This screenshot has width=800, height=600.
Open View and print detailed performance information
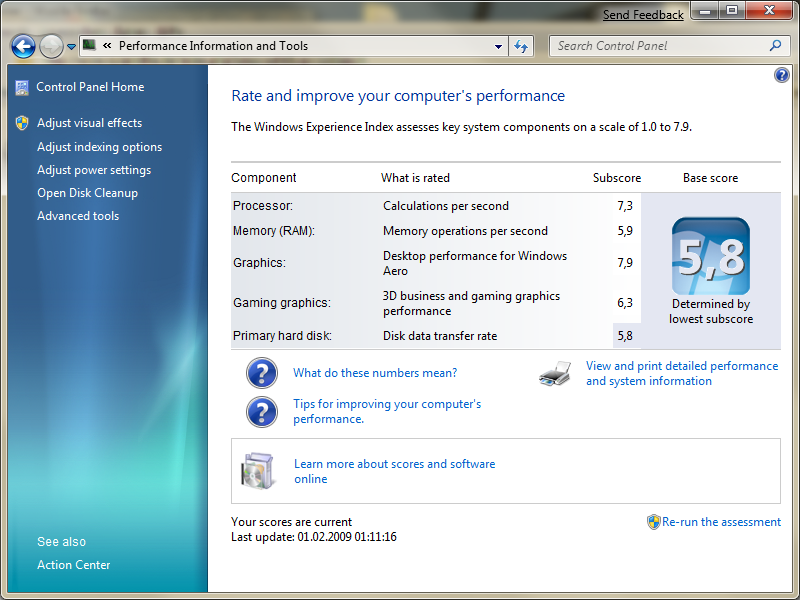pyautogui.click(x=682, y=373)
